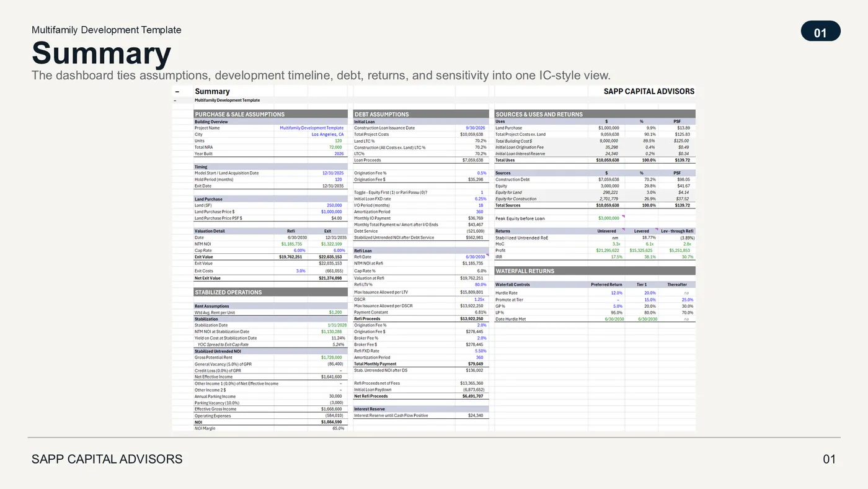The height and width of the screenshot is (489, 868).
Task: Select the DSCR value 1.25x
Action: 479,299
